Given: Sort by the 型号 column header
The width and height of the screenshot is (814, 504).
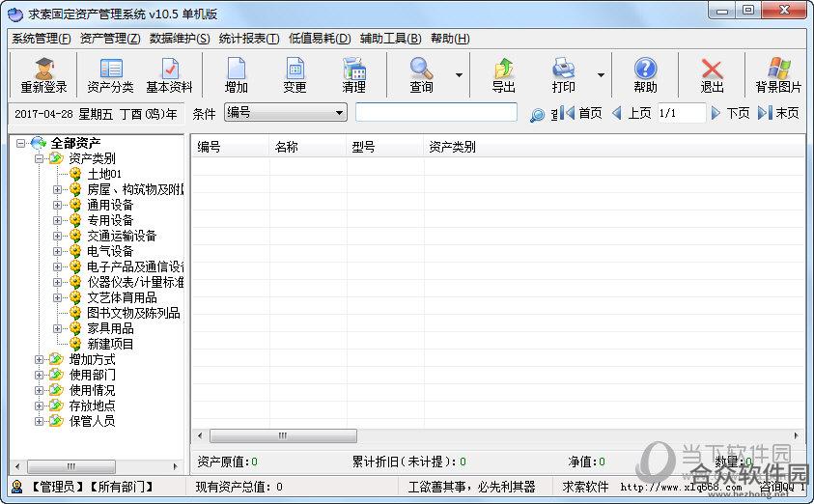Looking at the screenshot, I should point(385,147).
